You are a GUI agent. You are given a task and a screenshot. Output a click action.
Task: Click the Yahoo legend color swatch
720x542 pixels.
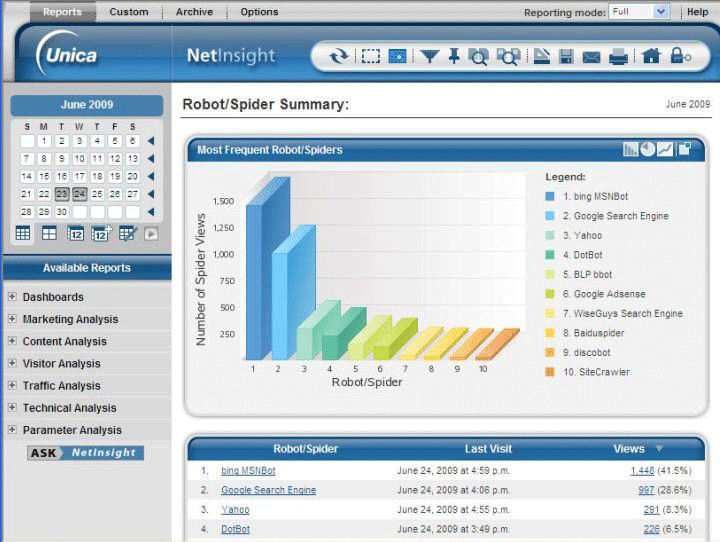[x=550, y=235]
